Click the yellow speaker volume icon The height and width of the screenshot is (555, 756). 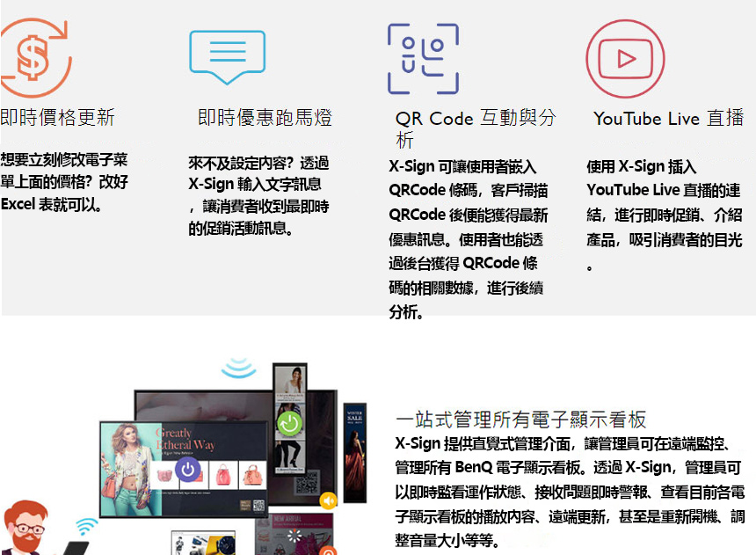329,500
